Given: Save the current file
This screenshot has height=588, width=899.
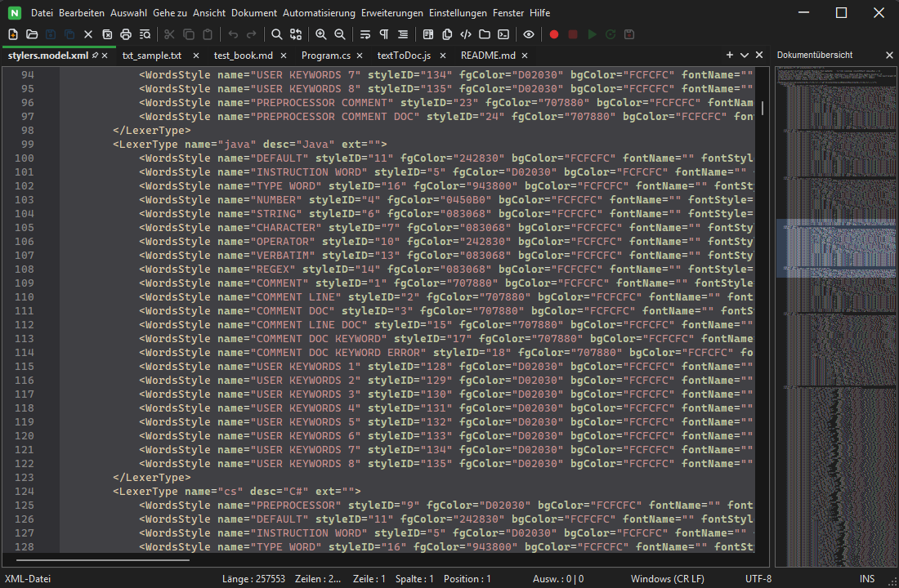Looking at the screenshot, I should [51, 34].
